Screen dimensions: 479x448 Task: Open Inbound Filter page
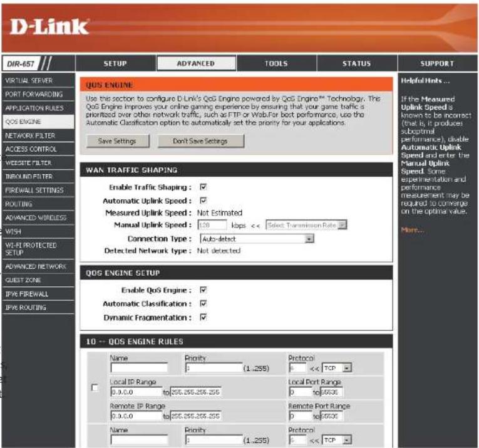pyautogui.click(x=38, y=176)
